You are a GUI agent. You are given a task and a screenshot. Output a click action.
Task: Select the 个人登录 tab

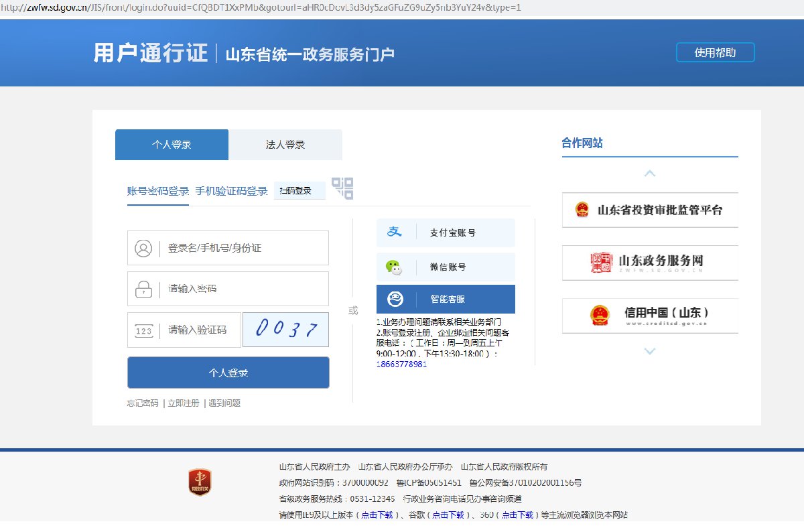click(172, 145)
